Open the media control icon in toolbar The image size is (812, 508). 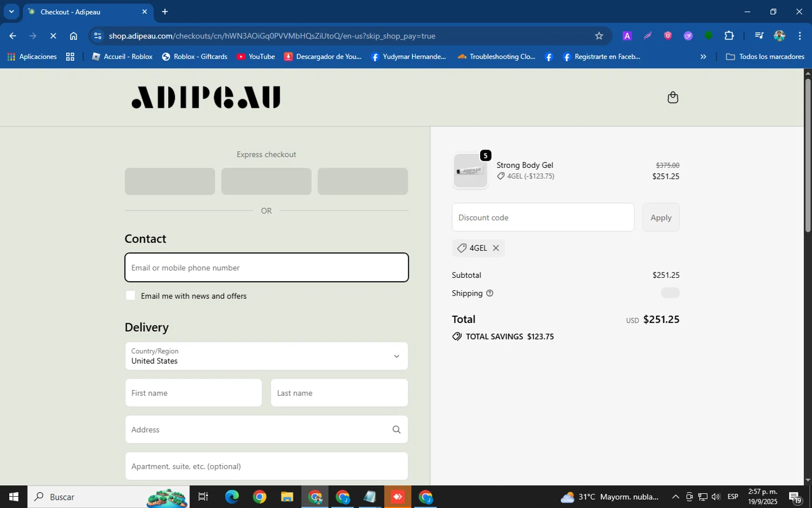click(759, 36)
